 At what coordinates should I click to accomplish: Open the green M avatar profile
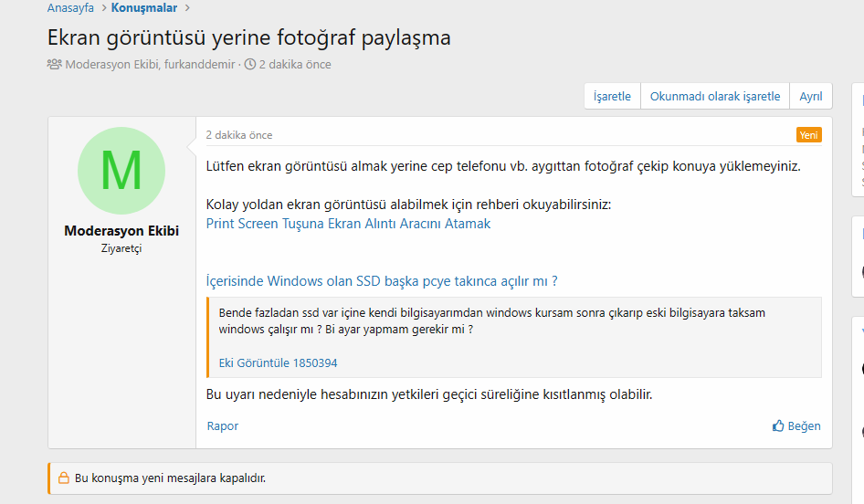point(121,171)
